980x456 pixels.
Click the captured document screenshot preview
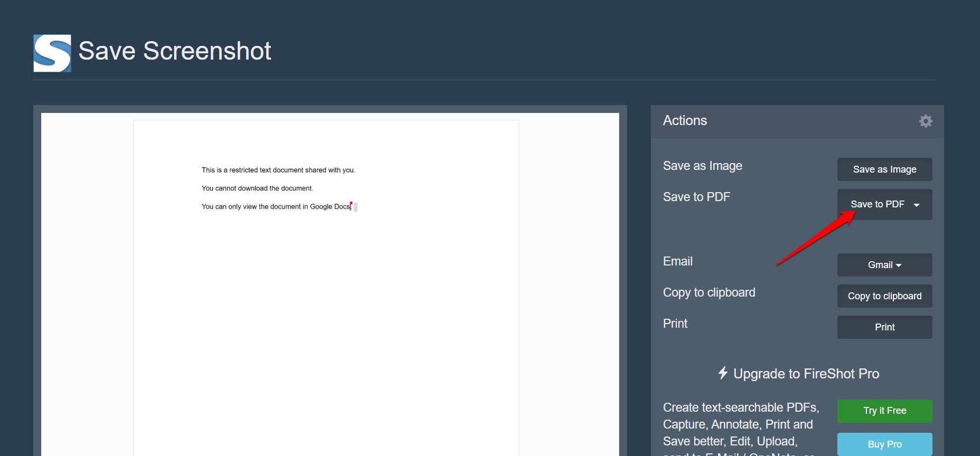(330, 284)
